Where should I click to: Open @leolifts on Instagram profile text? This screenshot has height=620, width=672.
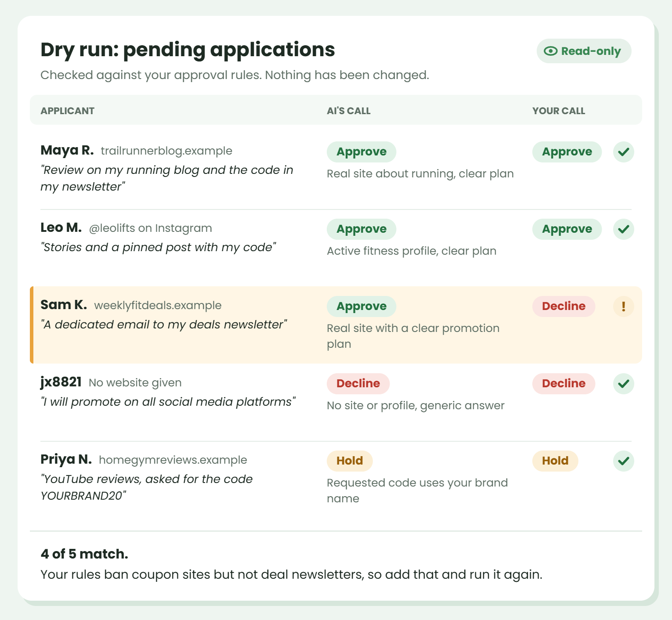[x=151, y=228]
